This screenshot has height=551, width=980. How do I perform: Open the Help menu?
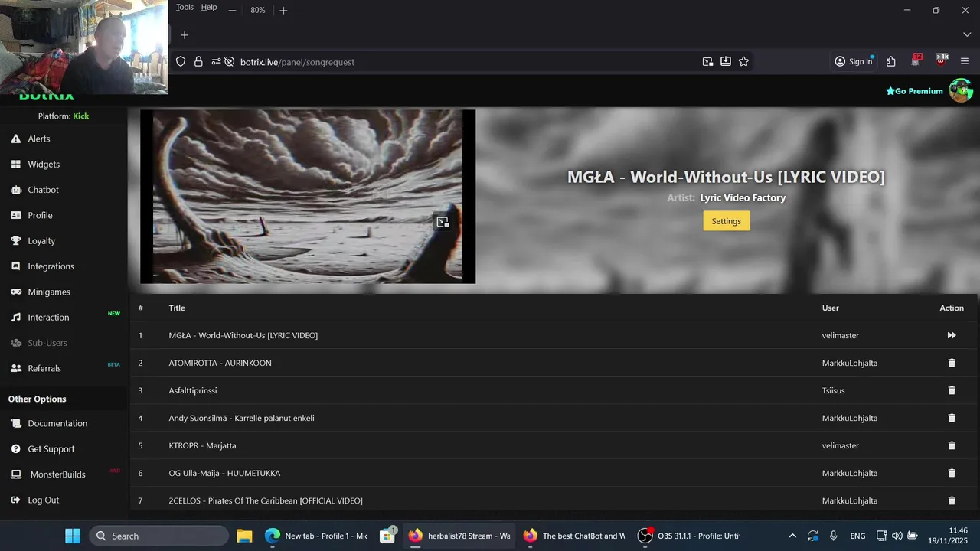pyautogui.click(x=209, y=7)
